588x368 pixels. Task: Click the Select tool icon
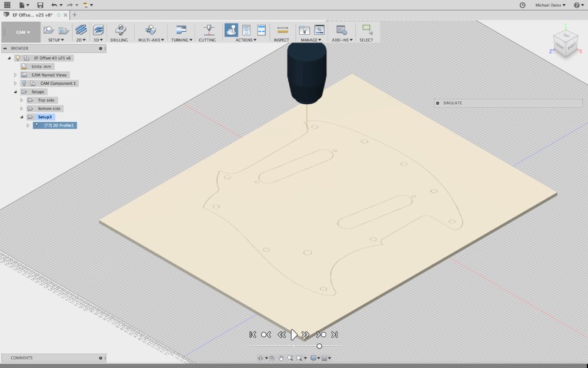(367, 30)
